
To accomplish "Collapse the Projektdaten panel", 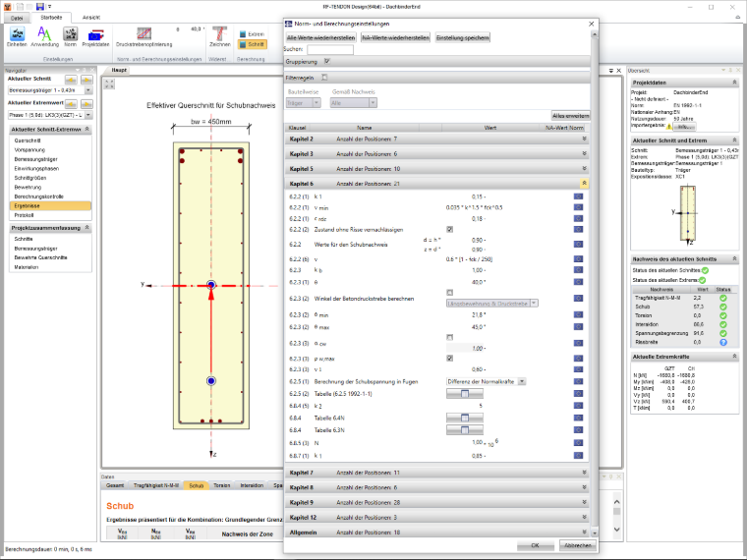I will click(734, 83).
